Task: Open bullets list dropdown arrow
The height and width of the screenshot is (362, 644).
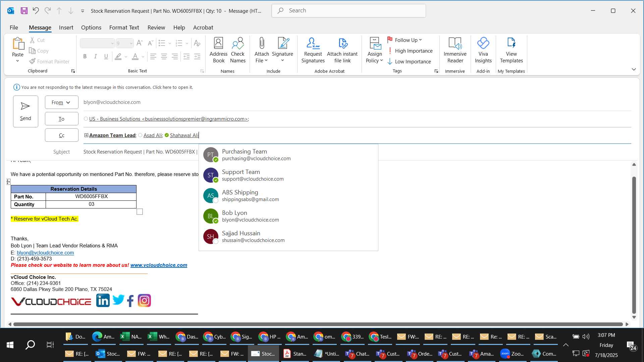Action: pyautogui.click(x=170, y=43)
